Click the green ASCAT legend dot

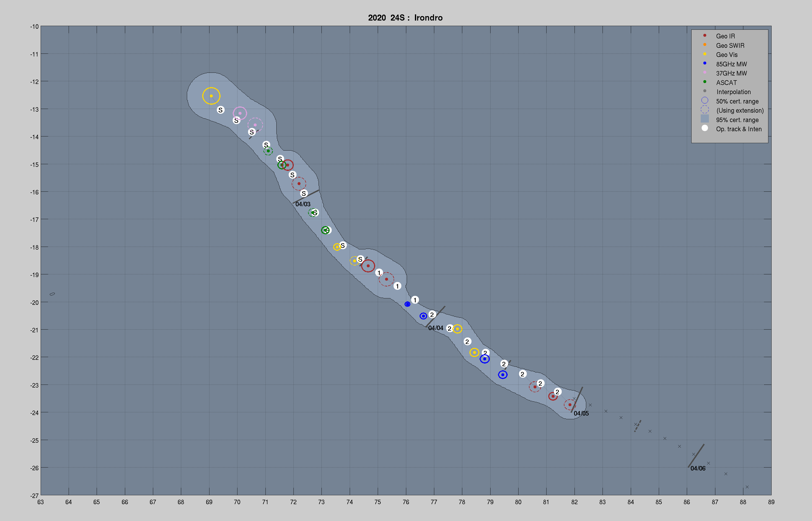[x=704, y=82]
